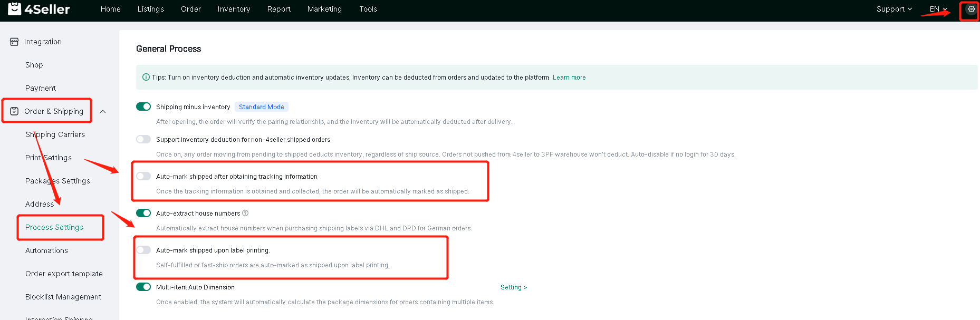Open the settings gear icon
Screen dimensions: 980x320
[x=971, y=9]
